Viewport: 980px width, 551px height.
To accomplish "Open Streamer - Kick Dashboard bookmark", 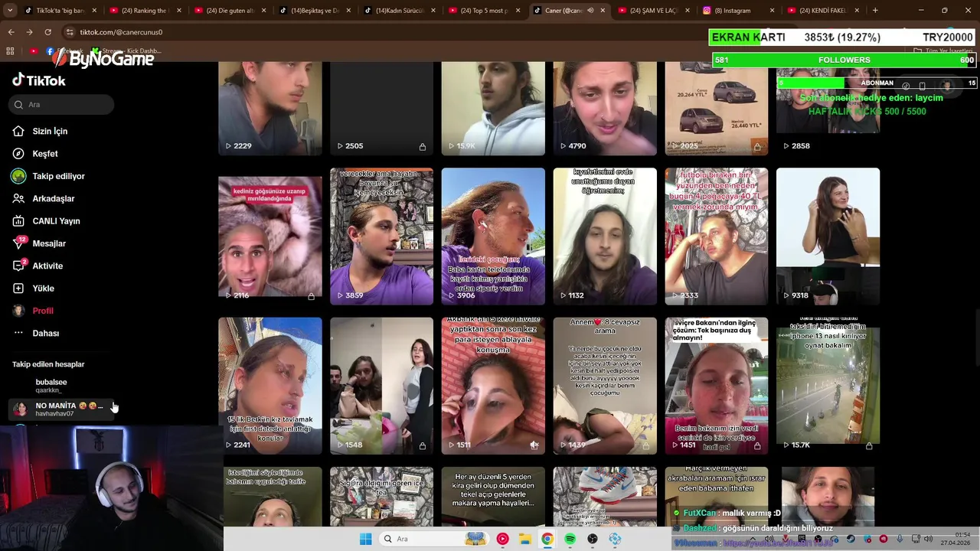I will point(127,51).
